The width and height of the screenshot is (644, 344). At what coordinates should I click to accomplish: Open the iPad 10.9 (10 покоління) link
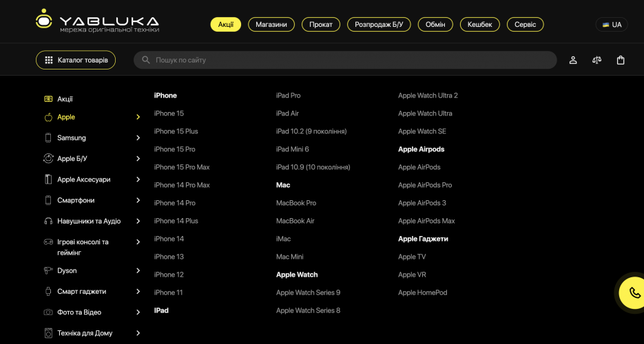[313, 167]
